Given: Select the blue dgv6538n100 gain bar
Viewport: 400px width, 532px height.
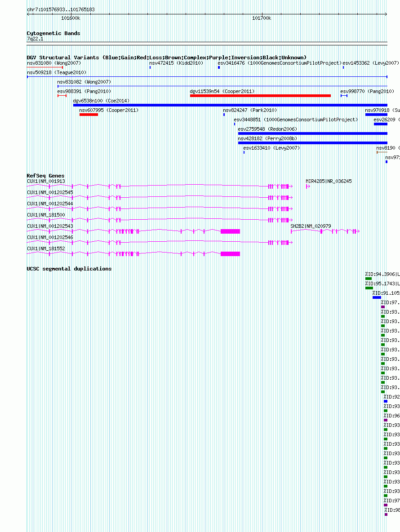Looking at the screenshot, I should coord(230,105).
